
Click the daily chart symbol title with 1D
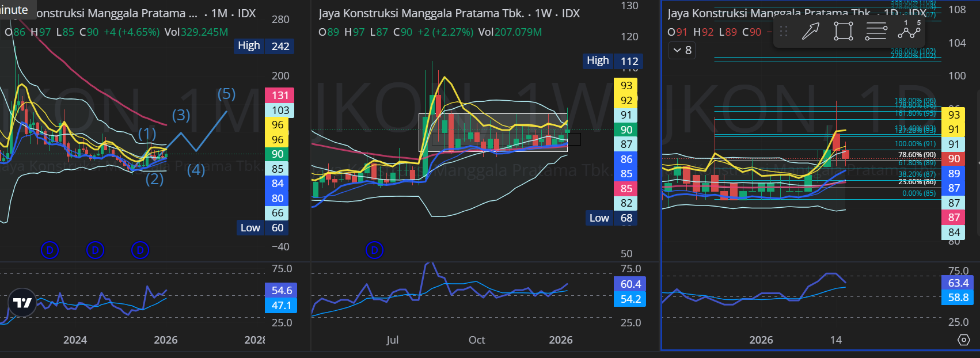pyautogui.click(x=797, y=13)
